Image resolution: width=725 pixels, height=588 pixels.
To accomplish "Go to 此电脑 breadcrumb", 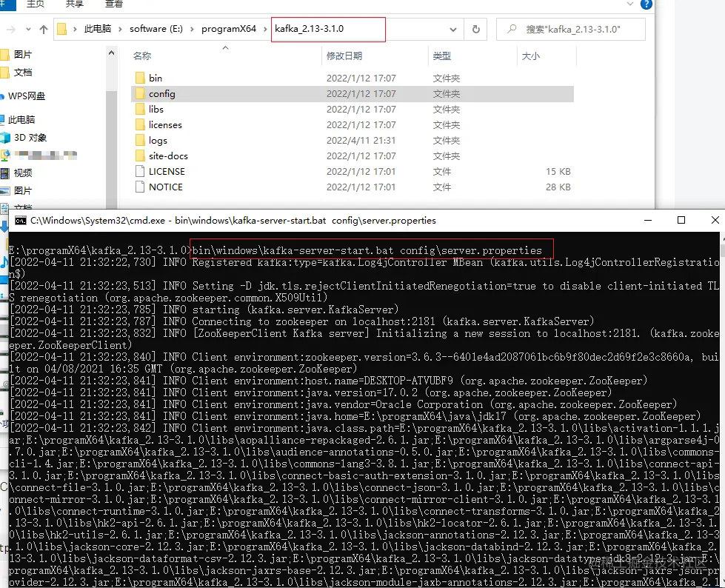I will point(98,29).
